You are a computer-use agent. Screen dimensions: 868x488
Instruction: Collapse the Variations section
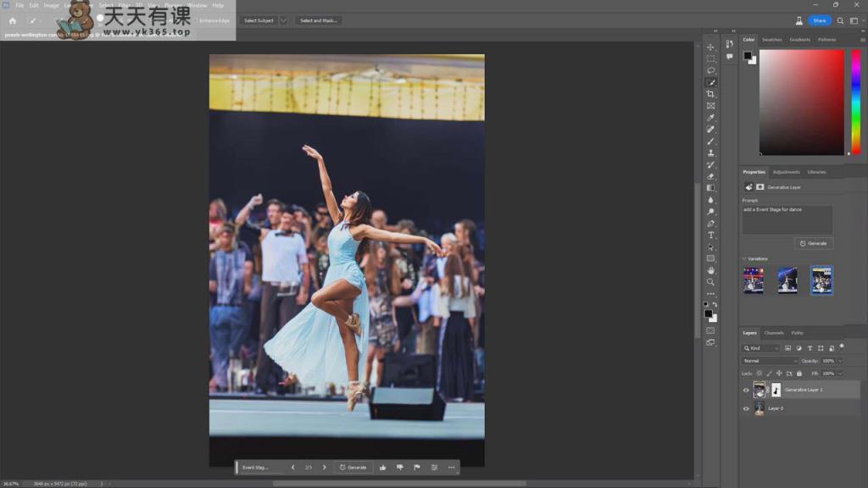(x=744, y=259)
